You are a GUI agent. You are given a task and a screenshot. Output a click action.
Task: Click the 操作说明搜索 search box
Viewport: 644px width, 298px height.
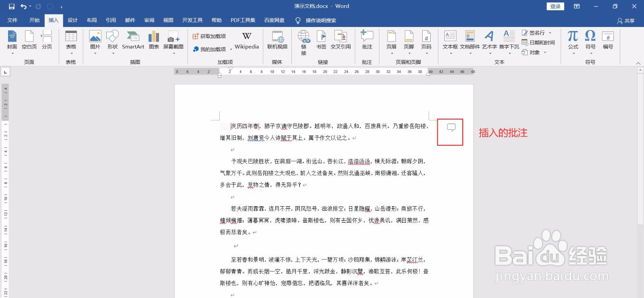(x=320, y=21)
